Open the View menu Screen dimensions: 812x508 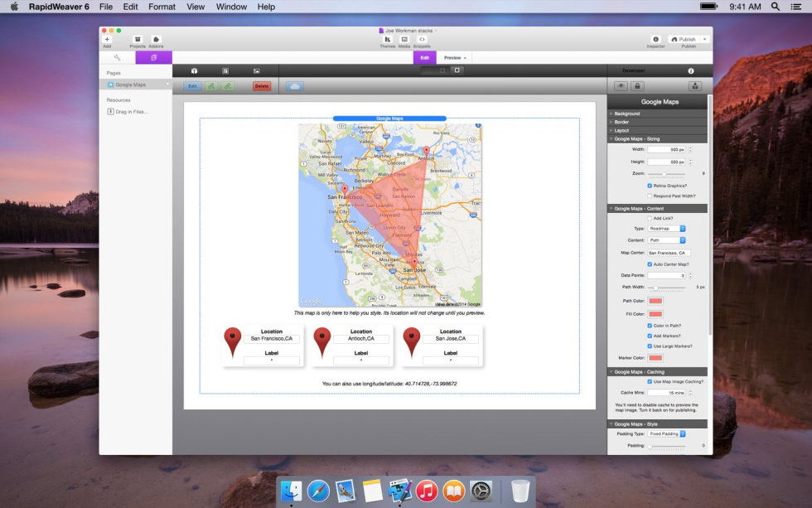196,7
